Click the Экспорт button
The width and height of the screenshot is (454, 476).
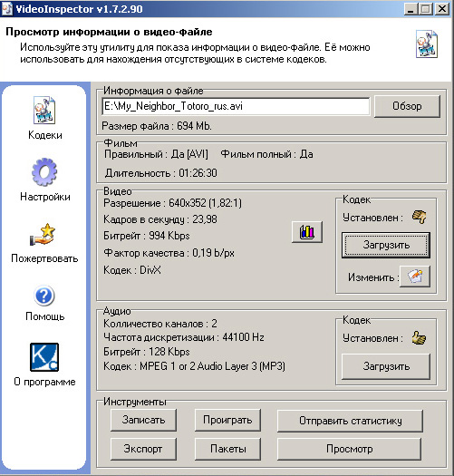143,449
